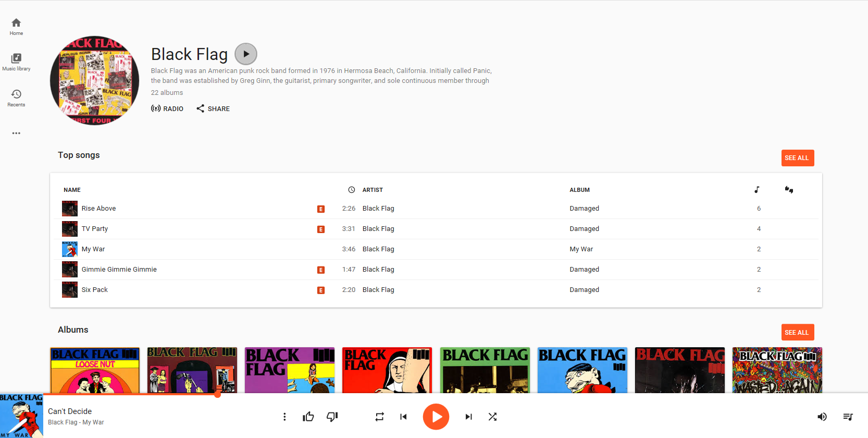868x438 pixels.
Task: Select the song Six Pack
Action: pyautogui.click(x=94, y=289)
